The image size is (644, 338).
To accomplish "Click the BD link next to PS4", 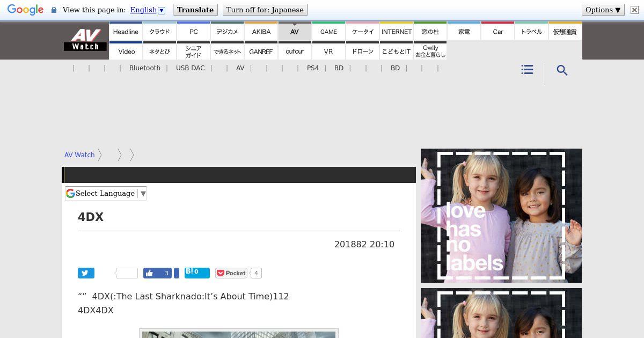I will click(339, 68).
